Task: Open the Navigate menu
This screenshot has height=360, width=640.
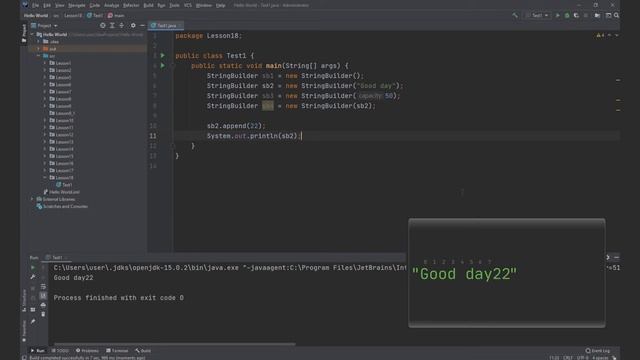Action: click(77, 5)
